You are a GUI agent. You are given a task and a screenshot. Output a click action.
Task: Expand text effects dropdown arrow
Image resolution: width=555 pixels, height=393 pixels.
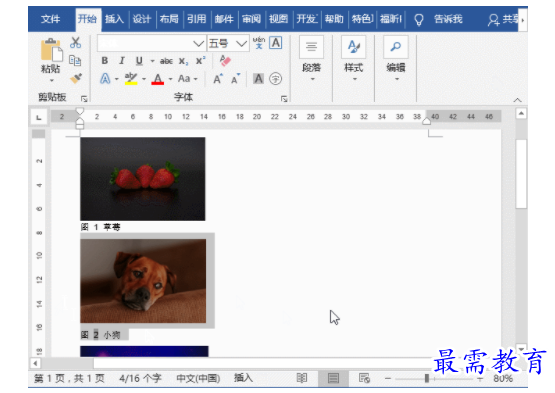click(116, 79)
